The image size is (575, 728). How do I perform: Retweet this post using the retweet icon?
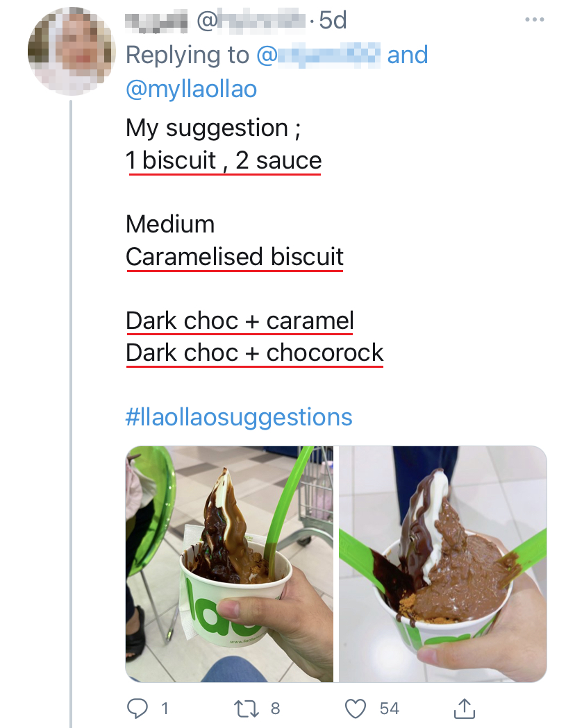click(x=246, y=708)
